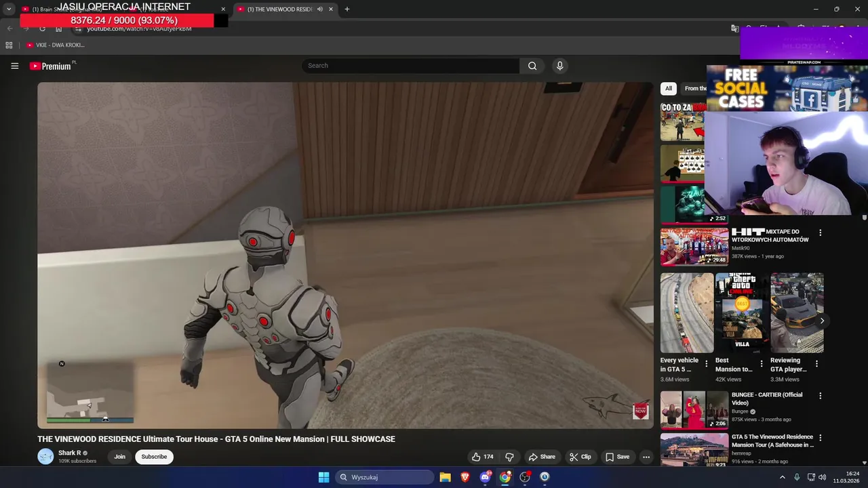Open the 'Every vehicle in GTA 5' short

click(x=687, y=313)
